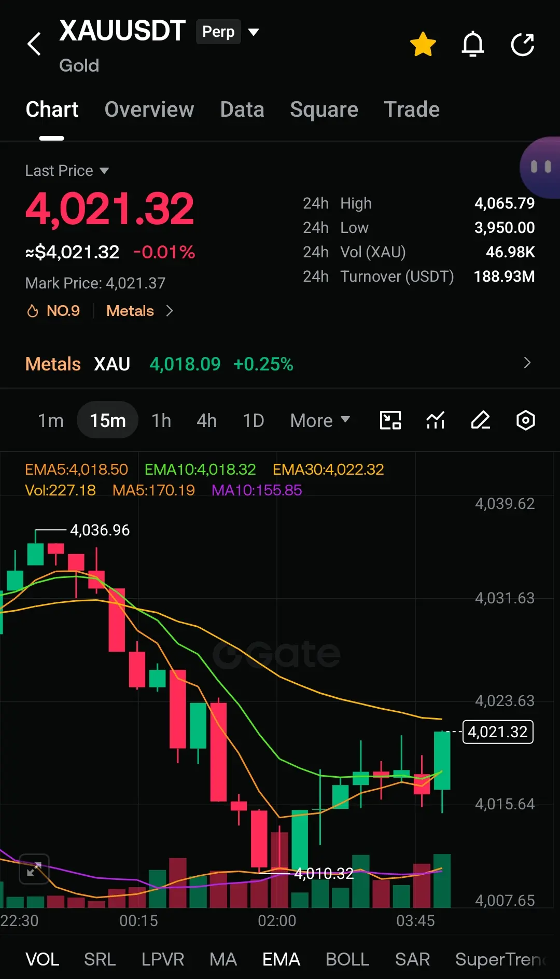Select the 4h timeframe
Viewport: 560px width, 979px height.
pyautogui.click(x=206, y=420)
